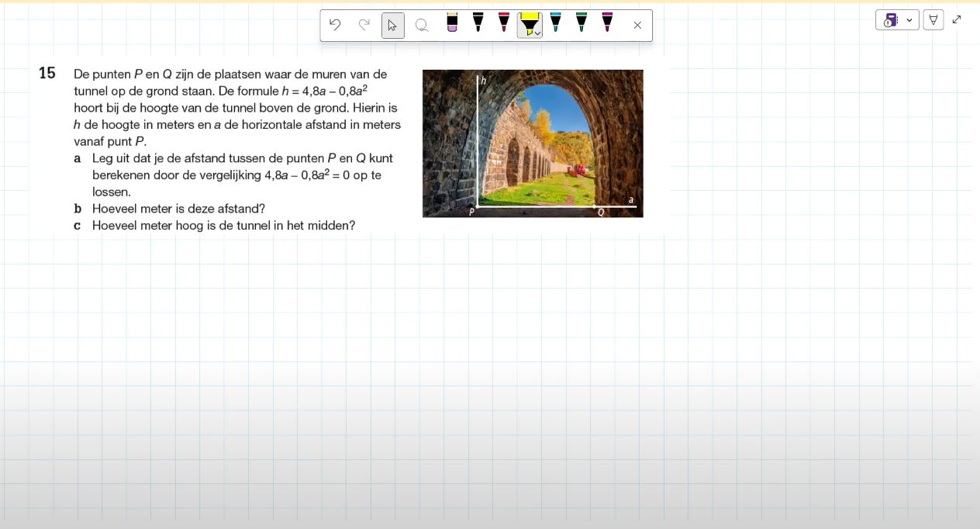The image size is (980, 529).
Task: Select the green pen
Action: pyautogui.click(x=581, y=22)
